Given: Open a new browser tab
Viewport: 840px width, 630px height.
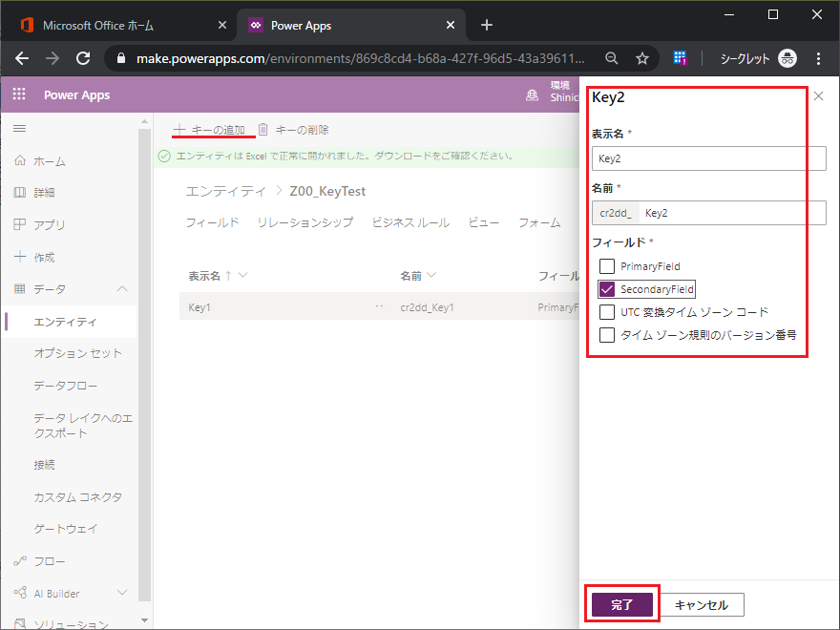Looking at the screenshot, I should click(x=487, y=25).
